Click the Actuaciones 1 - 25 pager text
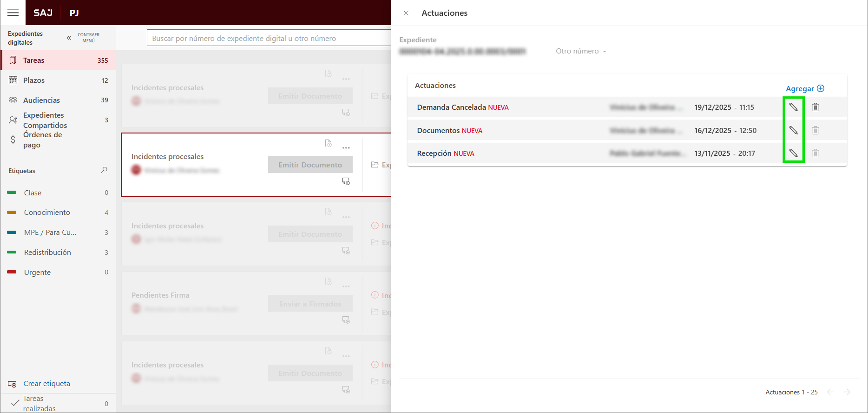 791,392
